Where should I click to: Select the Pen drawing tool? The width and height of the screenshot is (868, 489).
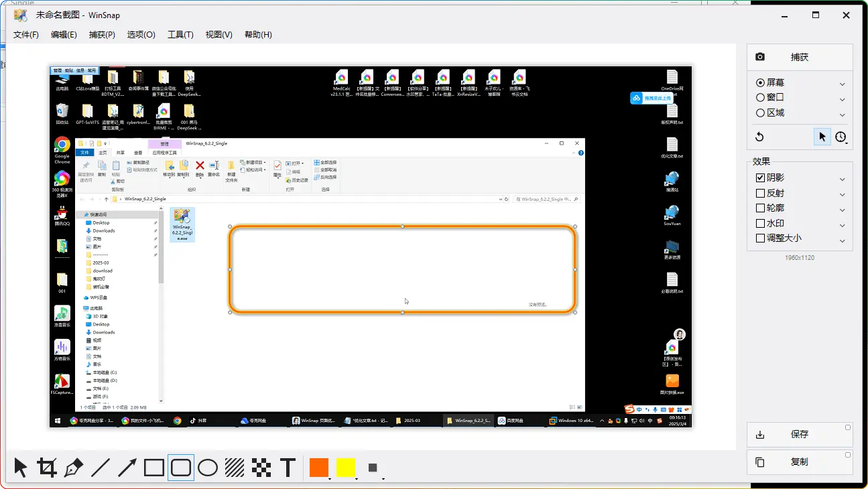[x=74, y=468]
